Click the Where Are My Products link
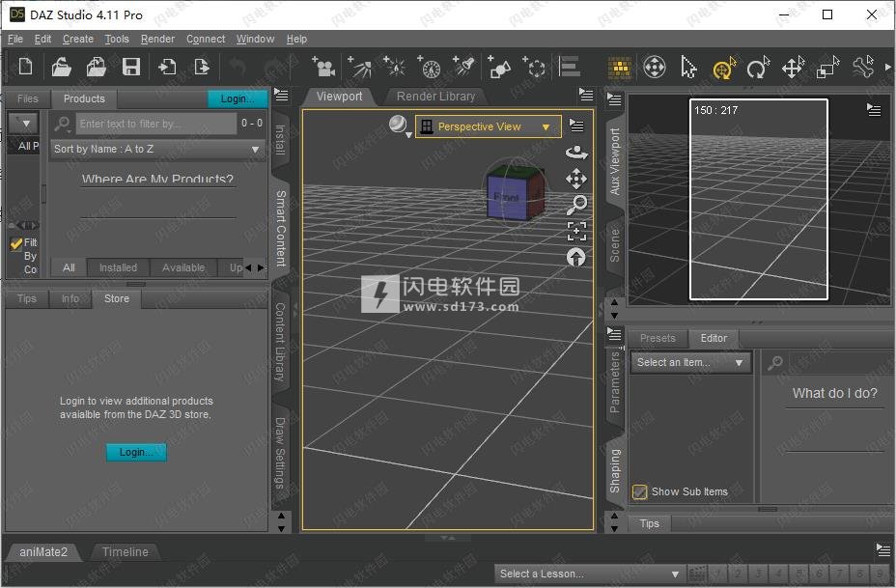896x588 pixels. click(x=157, y=180)
